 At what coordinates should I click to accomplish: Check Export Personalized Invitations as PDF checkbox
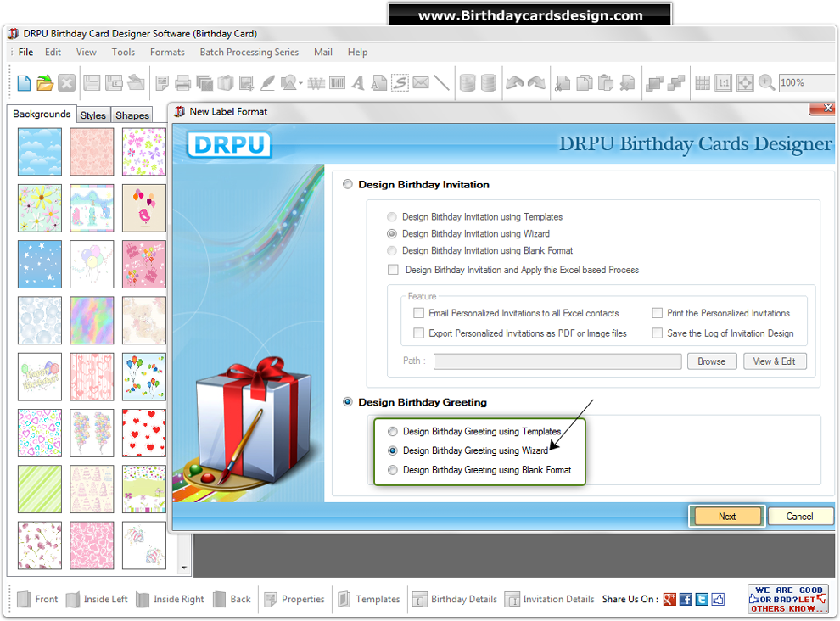click(419, 333)
